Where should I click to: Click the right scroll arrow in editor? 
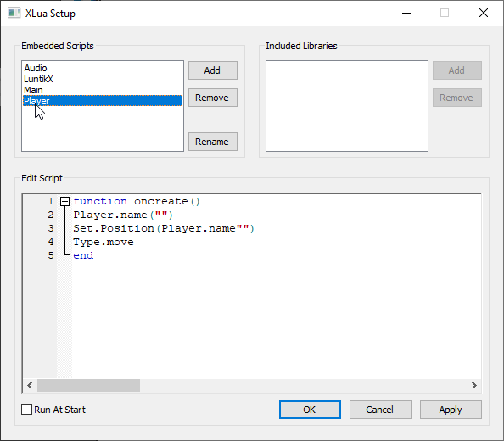click(x=474, y=385)
